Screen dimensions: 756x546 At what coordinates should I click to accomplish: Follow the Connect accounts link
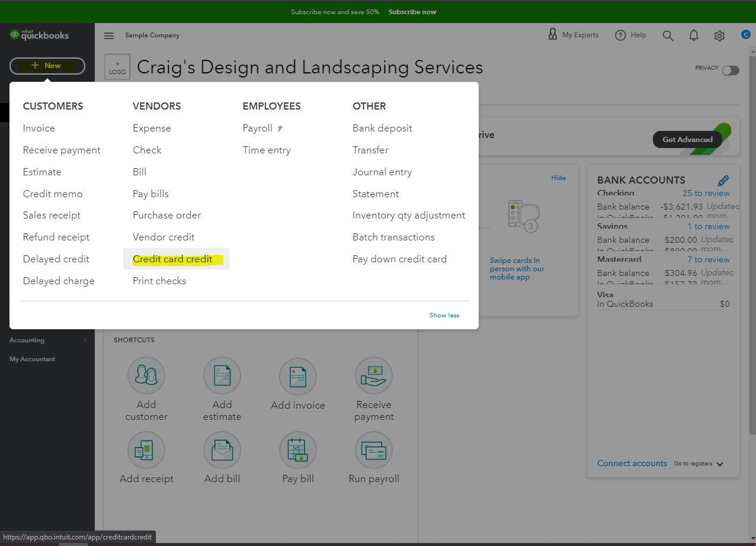tap(632, 463)
